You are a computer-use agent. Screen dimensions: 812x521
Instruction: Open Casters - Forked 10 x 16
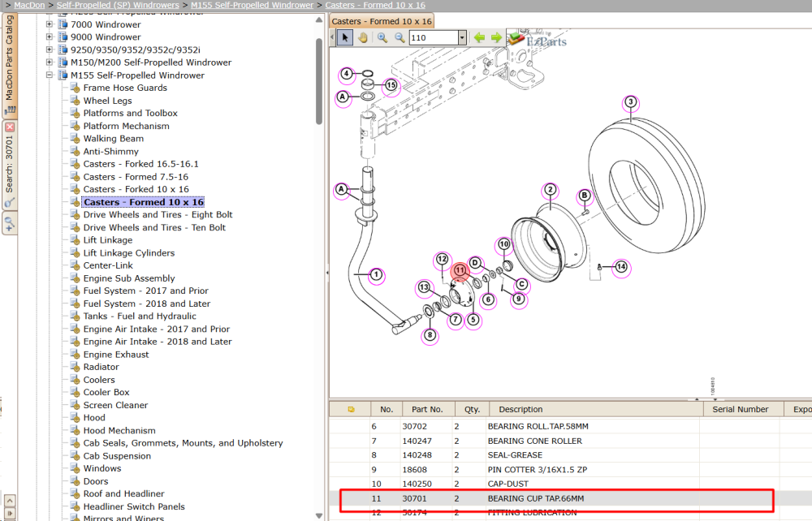[x=136, y=189]
